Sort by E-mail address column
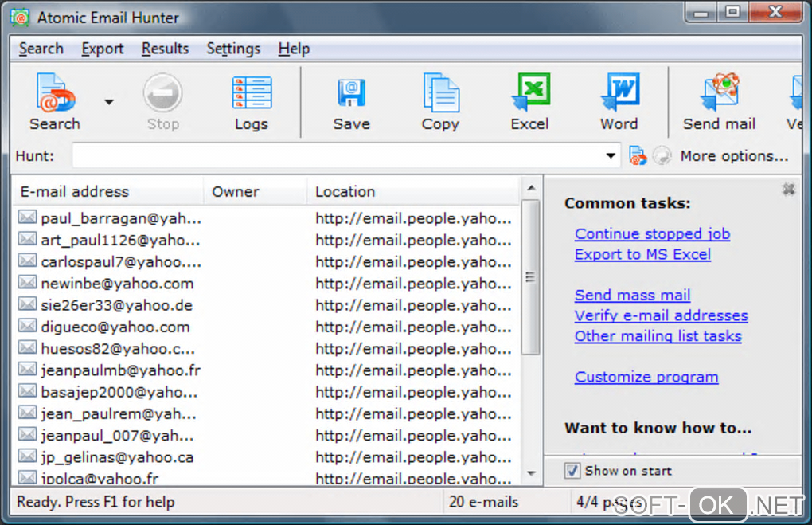Image resolution: width=812 pixels, height=525 pixels. (x=107, y=192)
